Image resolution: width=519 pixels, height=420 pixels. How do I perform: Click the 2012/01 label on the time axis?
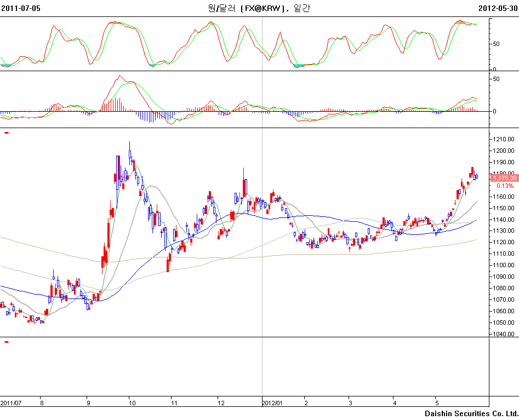coord(272,402)
